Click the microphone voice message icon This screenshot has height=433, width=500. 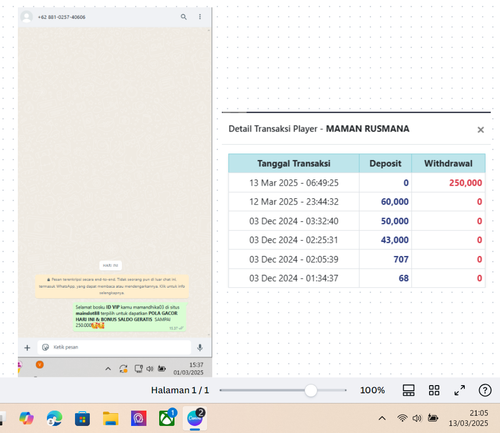click(x=200, y=347)
